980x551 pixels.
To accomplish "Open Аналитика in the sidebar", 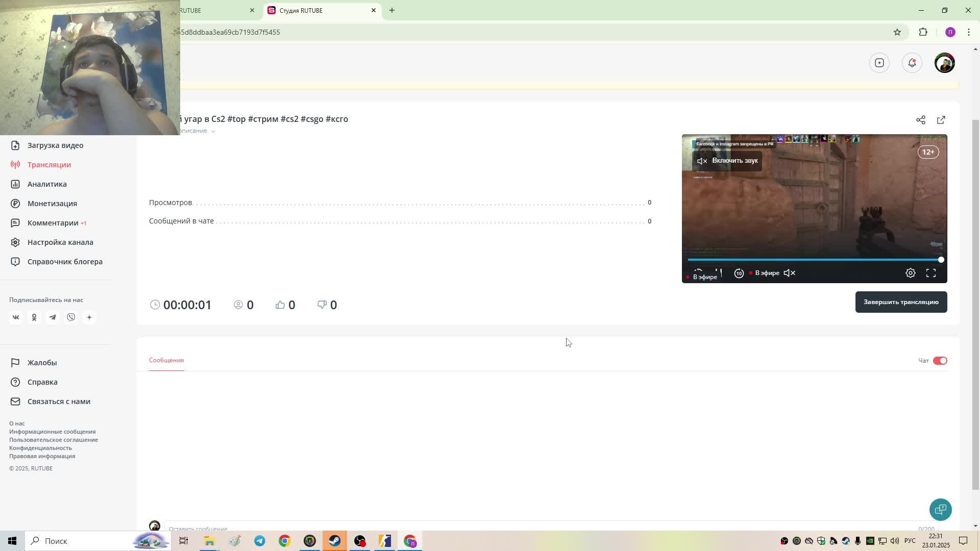I will click(x=47, y=184).
